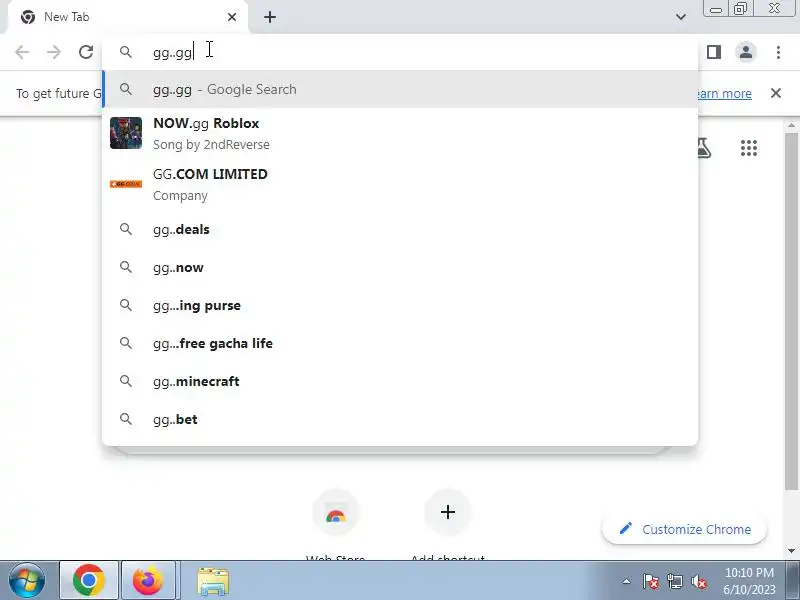Select the gg..minecraft suggestion
The width and height of the screenshot is (800, 600).
[x=401, y=381]
